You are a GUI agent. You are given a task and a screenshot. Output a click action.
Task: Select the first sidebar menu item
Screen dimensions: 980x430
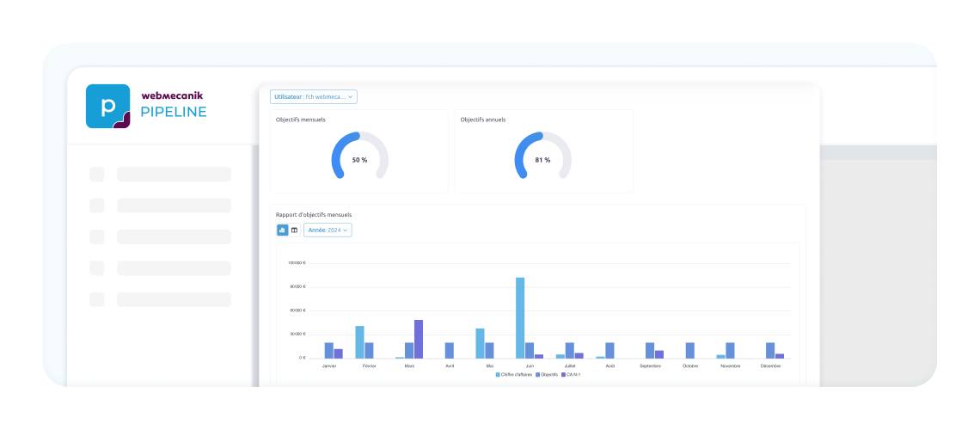pyautogui.click(x=161, y=175)
